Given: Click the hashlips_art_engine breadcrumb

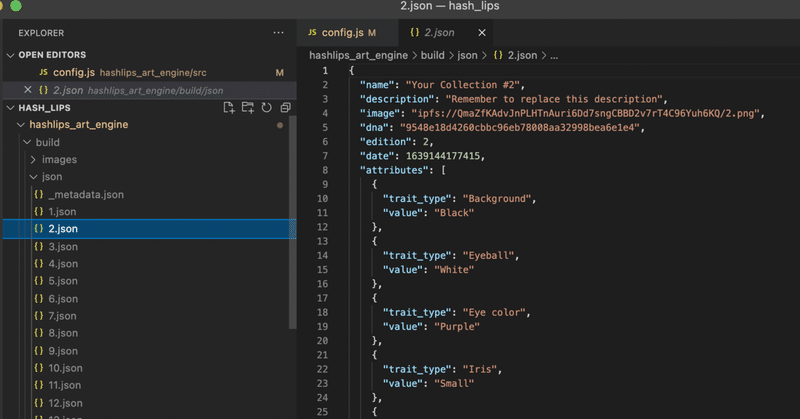Looking at the screenshot, I should pos(358,55).
